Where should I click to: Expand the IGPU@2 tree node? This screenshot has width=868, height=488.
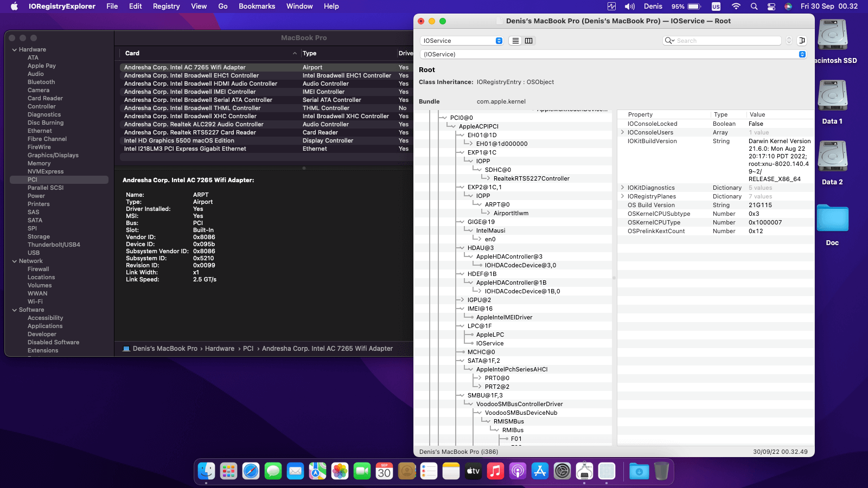[x=462, y=300]
